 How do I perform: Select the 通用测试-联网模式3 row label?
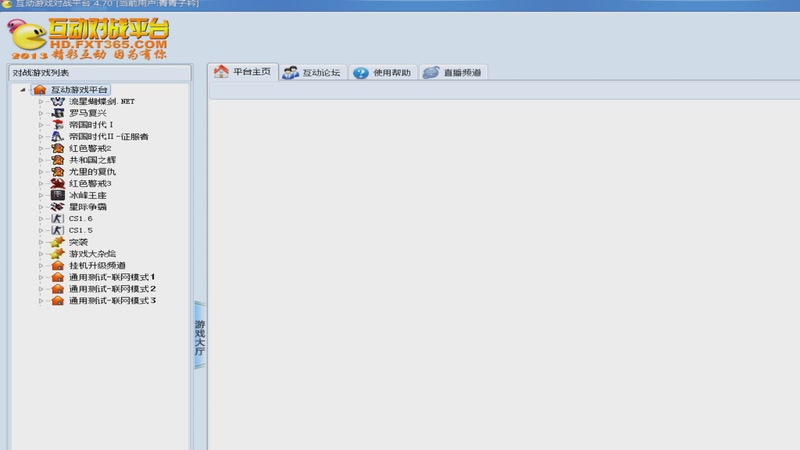112,301
